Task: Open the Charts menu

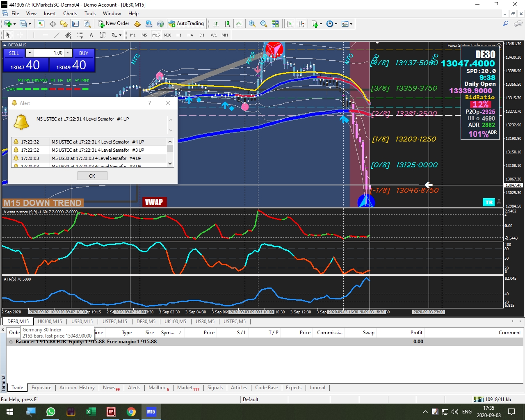Action: [x=70, y=14]
